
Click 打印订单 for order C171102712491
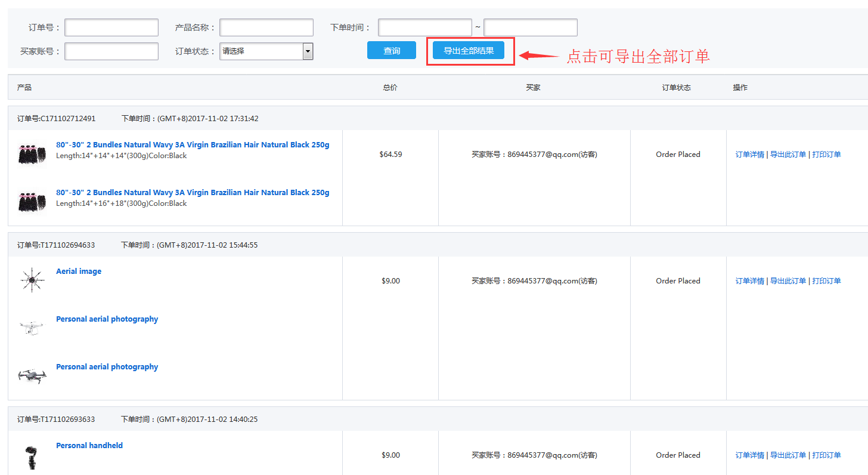[x=826, y=155]
